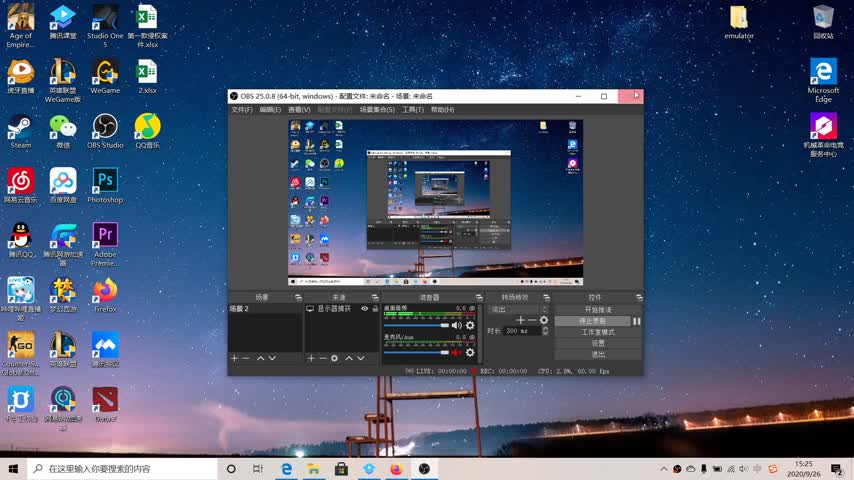Image resolution: width=854 pixels, height=480 pixels.
Task: Remove selected source with minus icon
Action: [322, 358]
